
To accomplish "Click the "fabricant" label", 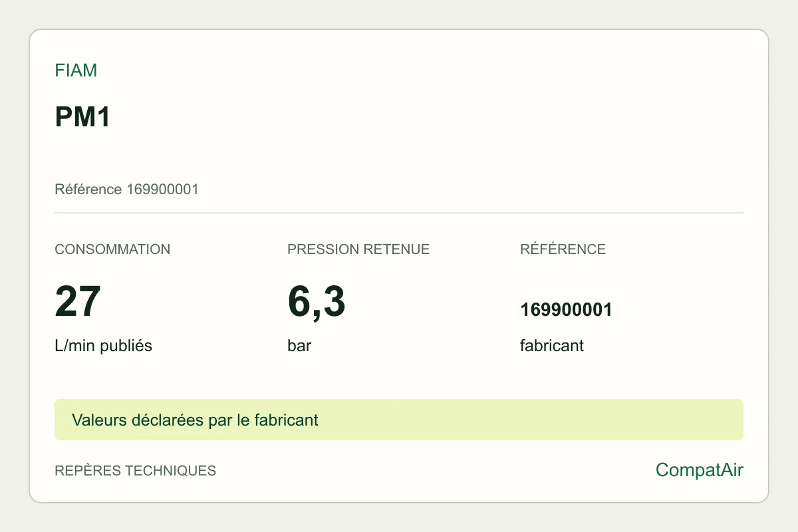I will pos(552,346).
